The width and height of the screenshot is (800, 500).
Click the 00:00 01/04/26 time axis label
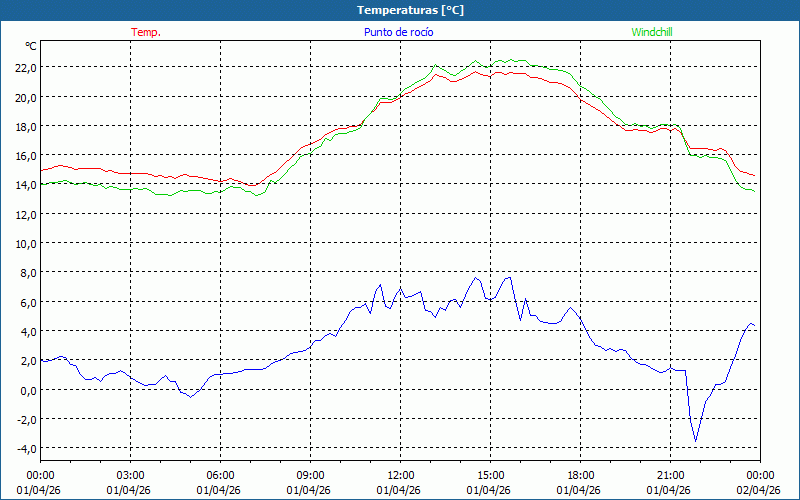[x=40, y=482]
